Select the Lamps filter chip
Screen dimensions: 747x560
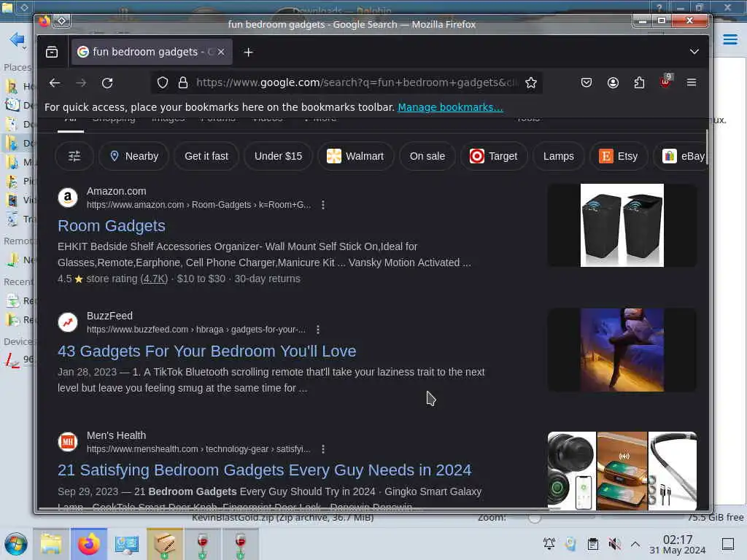pyautogui.click(x=559, y=156)
